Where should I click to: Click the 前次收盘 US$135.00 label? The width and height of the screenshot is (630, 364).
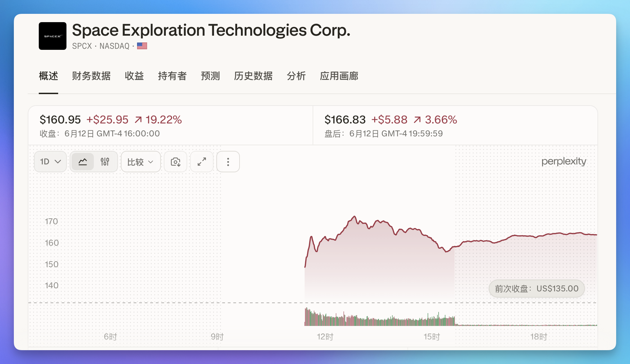point(537,289)
